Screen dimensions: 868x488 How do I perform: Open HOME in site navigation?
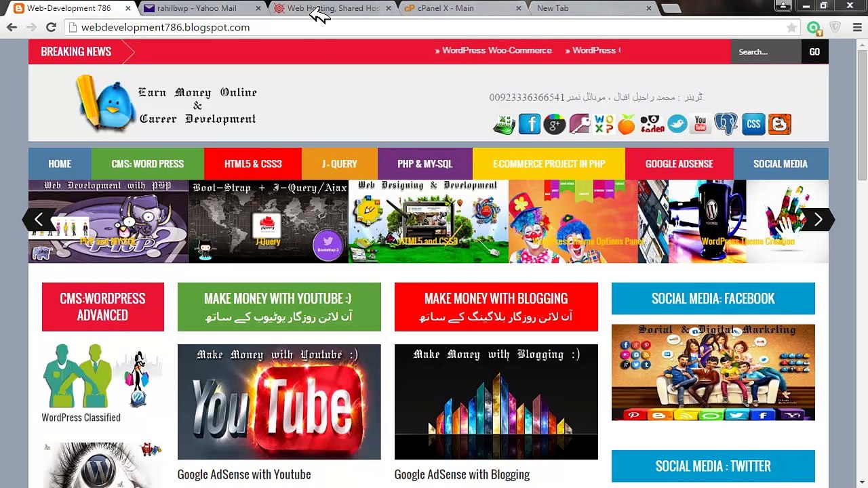[x=60, y=164]
